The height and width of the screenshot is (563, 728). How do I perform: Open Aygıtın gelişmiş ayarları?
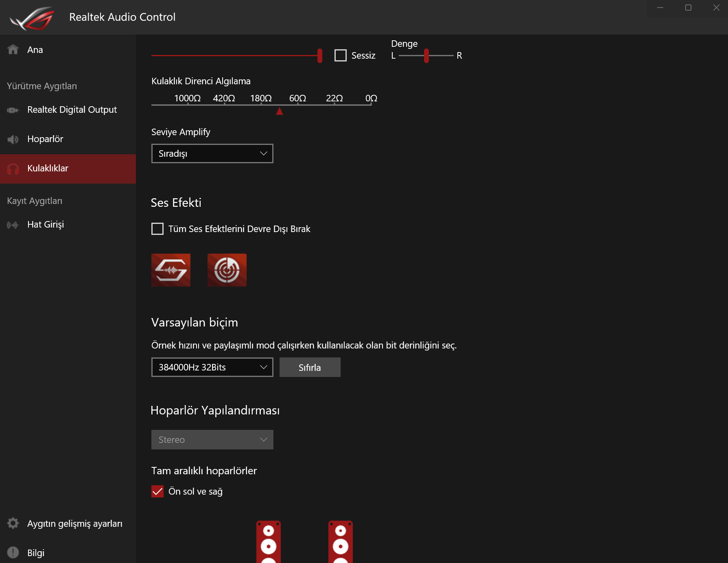(x=68, y=524)
